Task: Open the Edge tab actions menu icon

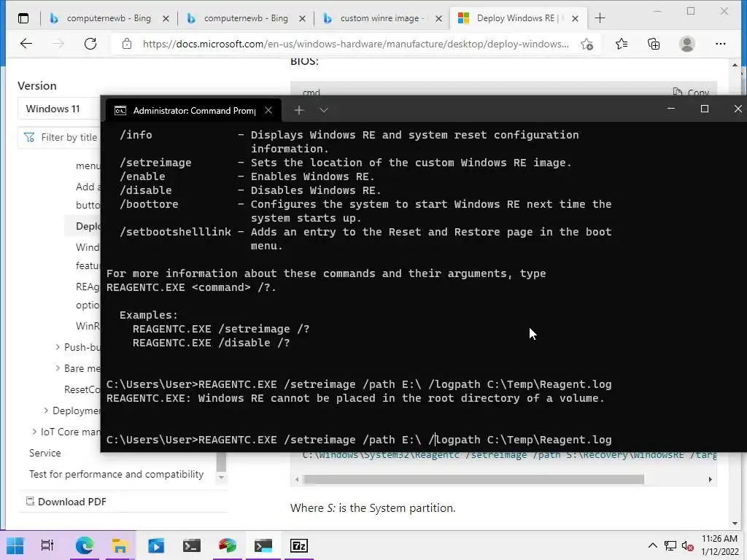Action: tap(23, 18)
